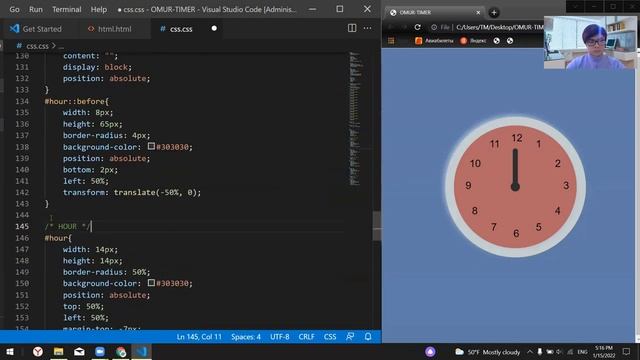Image resolution: width=640 pixels, height=360 pixels.
Task: Click Ln 145, Col 11 status item
Action: [199, 337]
